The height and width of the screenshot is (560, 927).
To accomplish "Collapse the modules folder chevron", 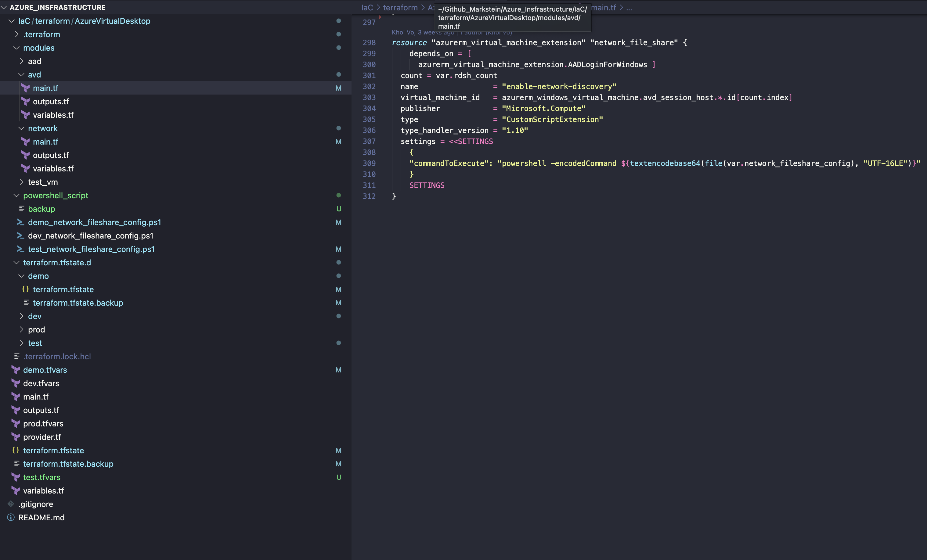I will (x=16, y=48).
